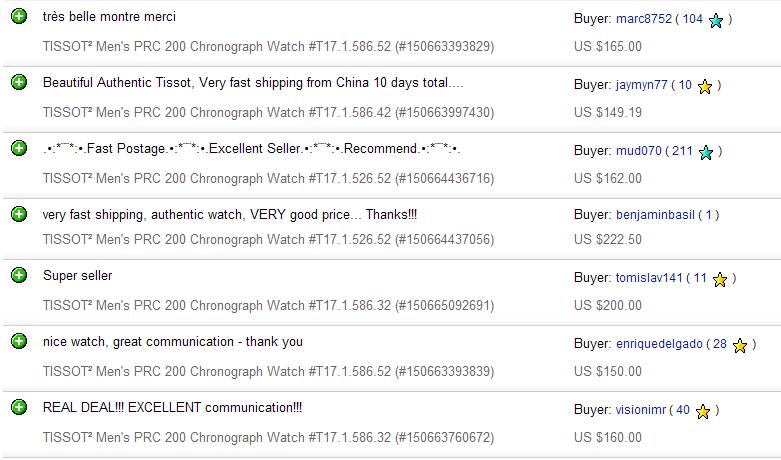Open buyer profile visionimr
The width and height of the screenshot is (781, 460).
[x=640, y=410]
